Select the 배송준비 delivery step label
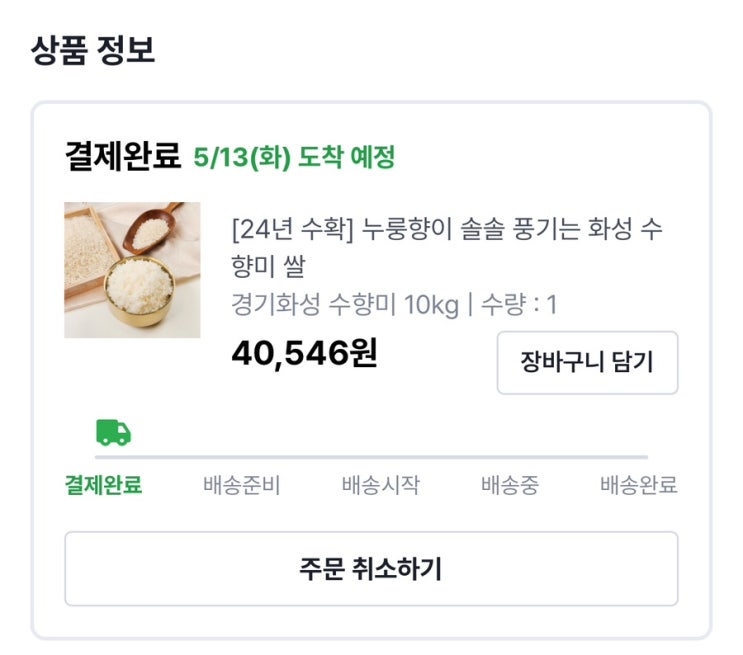 (241, 486)
